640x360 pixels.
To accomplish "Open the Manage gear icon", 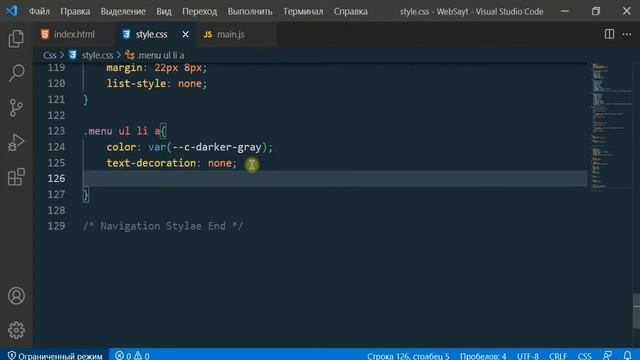I will click(16, 330).
